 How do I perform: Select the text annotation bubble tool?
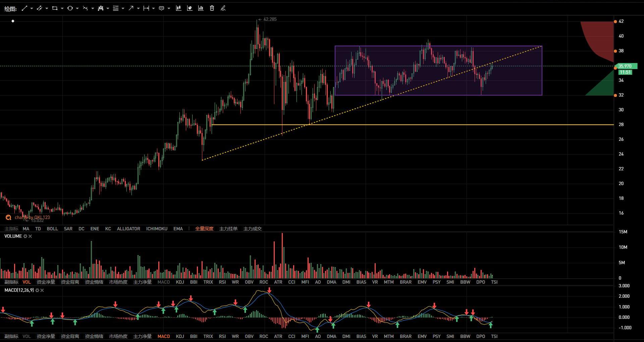(161, 8)
